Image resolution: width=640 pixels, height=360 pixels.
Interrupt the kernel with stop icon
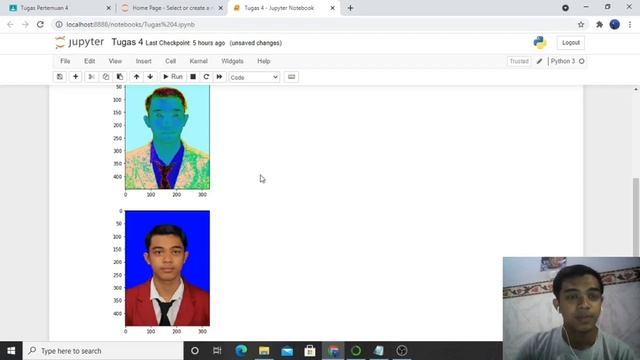point(193,77)
